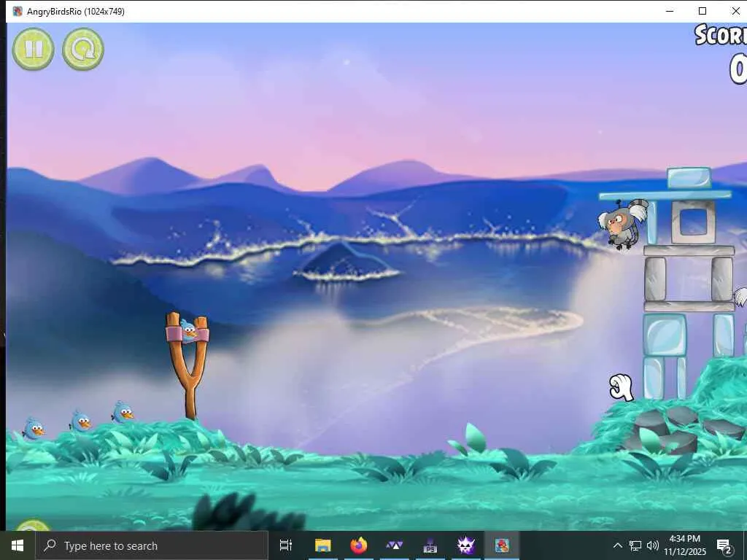Open the purple triangles app on taskbar
This screenshot has height=560, width=747.
(x=395, y=545)
